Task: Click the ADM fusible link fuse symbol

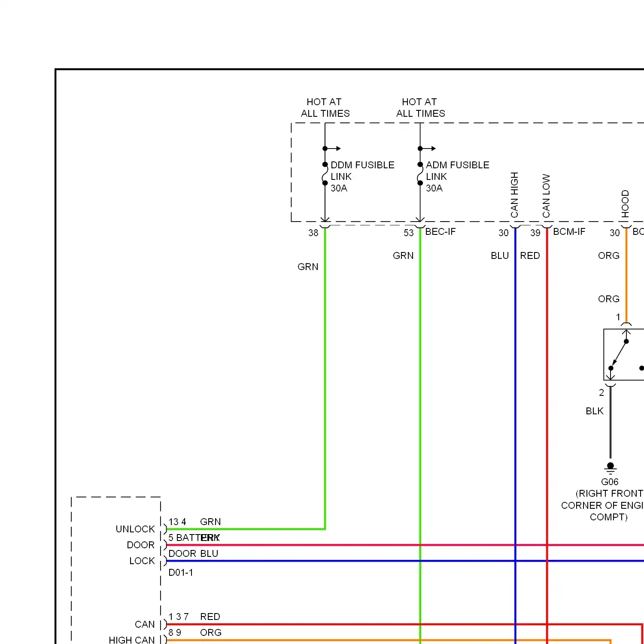Action: 420,174
